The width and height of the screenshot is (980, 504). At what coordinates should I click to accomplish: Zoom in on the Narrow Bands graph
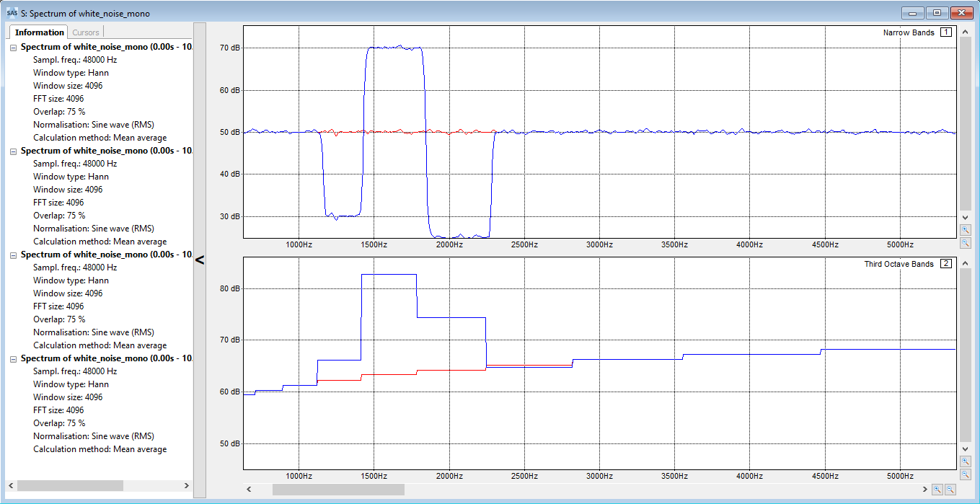pyautogui.click(x=965, y=229)
